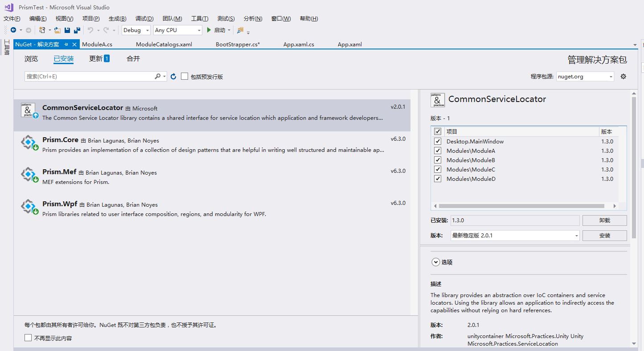Image resolution: width=644 pixels, height=351 pixels.
Task: Switch to the BootStrapper.cs tab
Action: (238, 45)
